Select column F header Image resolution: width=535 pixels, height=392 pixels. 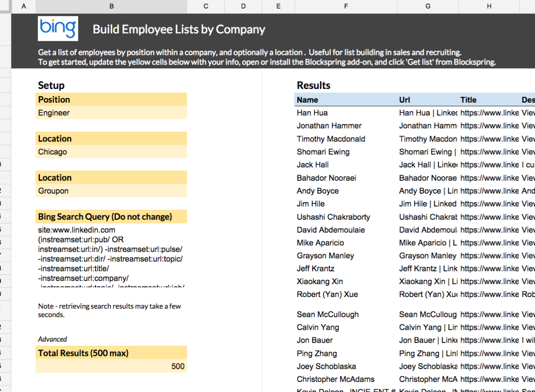[346, 6]
